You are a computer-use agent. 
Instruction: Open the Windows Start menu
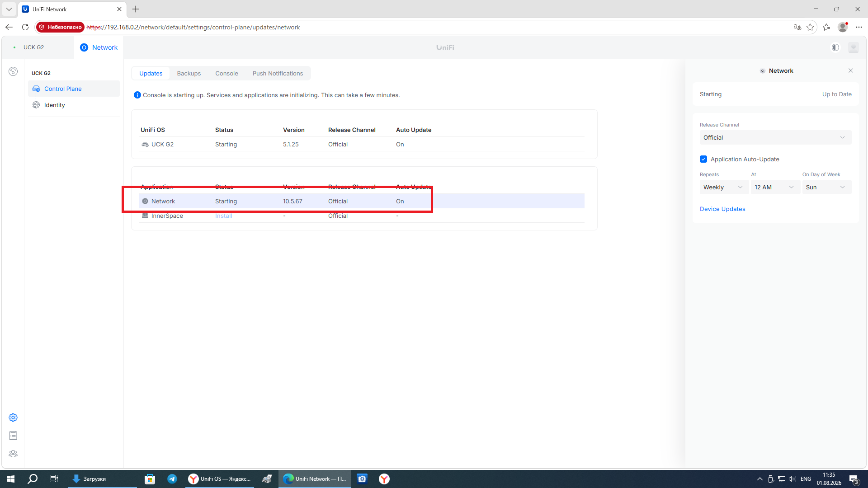[11, 479]
